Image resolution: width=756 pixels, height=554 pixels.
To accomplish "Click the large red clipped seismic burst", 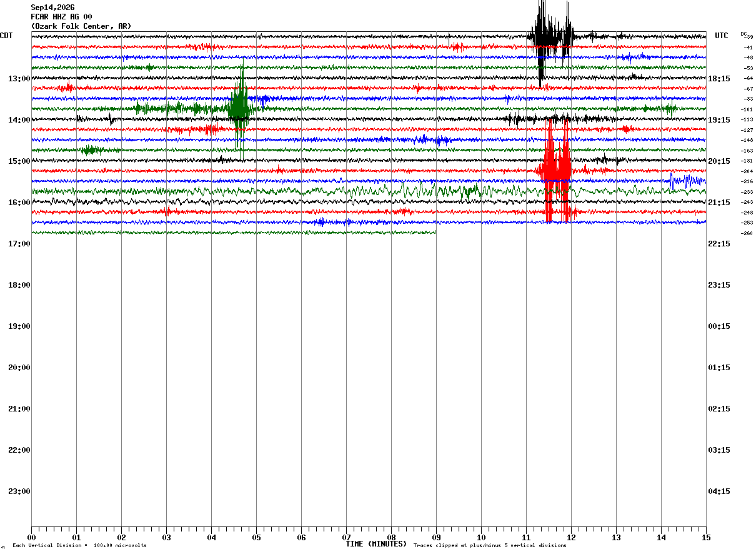I will [555, 170].
